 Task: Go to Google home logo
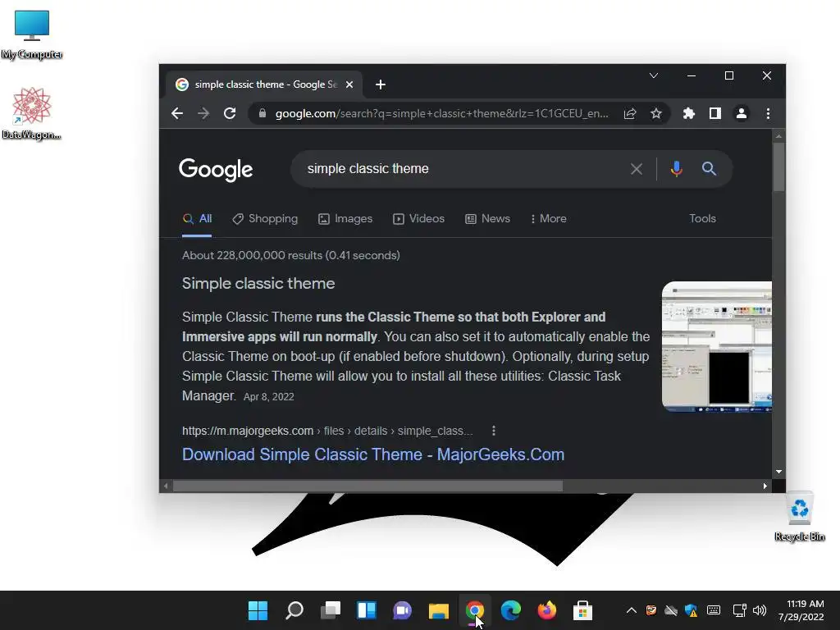[216, 169]
